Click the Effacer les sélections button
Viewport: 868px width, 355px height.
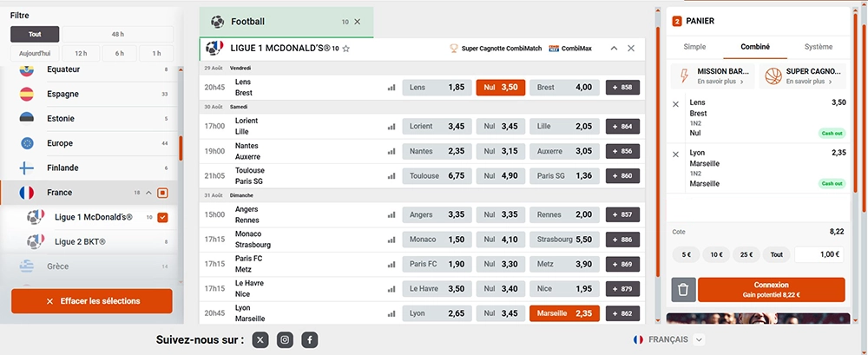[92, 301]
